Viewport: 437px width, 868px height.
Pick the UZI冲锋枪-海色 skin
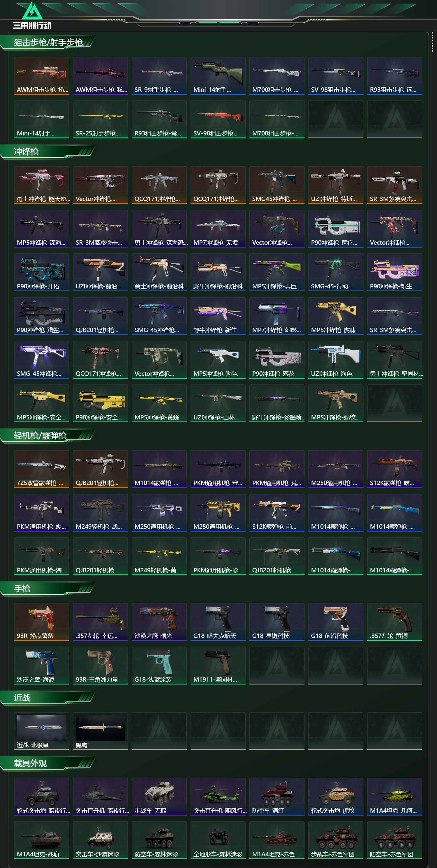336,359
